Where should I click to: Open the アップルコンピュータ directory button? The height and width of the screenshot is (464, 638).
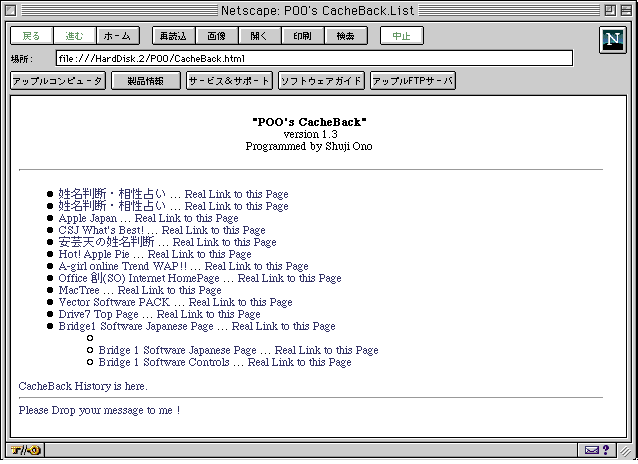click(58, 81)
